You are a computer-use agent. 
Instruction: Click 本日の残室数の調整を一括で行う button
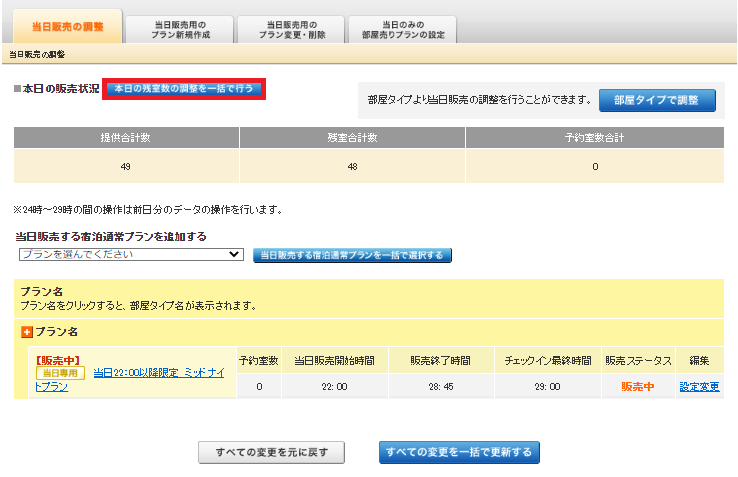point(184,89)
